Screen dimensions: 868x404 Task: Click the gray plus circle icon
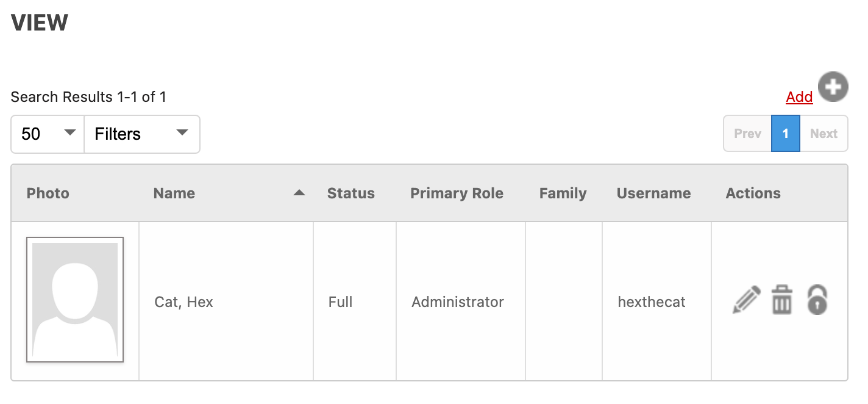[x=833, y=87]
